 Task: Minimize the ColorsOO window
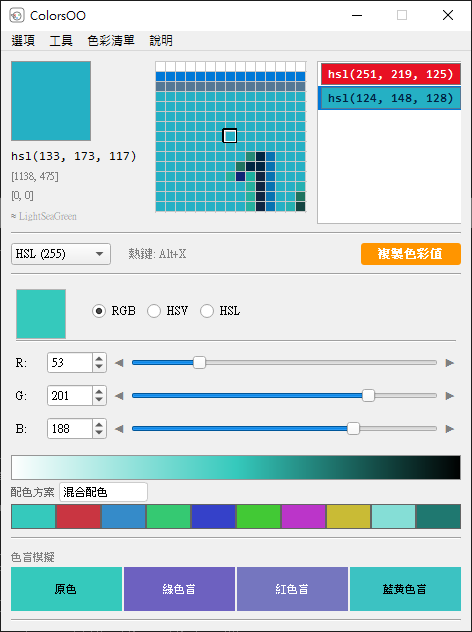coord(357,16)
